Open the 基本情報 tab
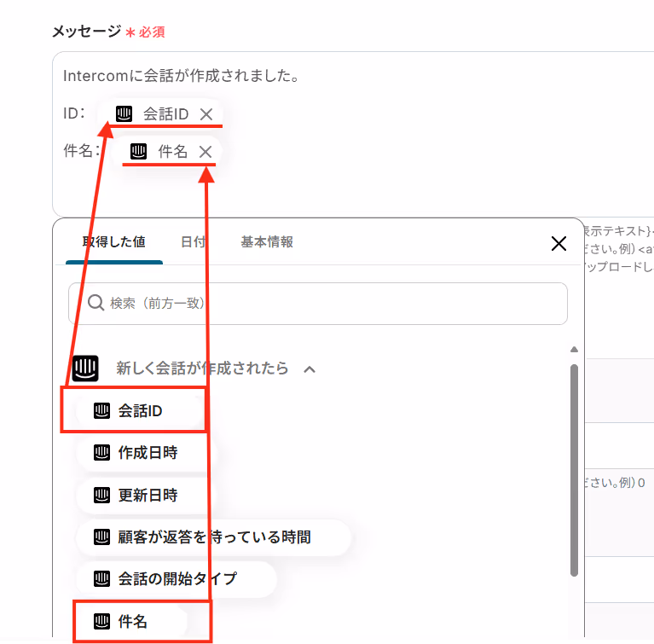The width and height of the screenshot is (654, 644). [x=267, y=241]
